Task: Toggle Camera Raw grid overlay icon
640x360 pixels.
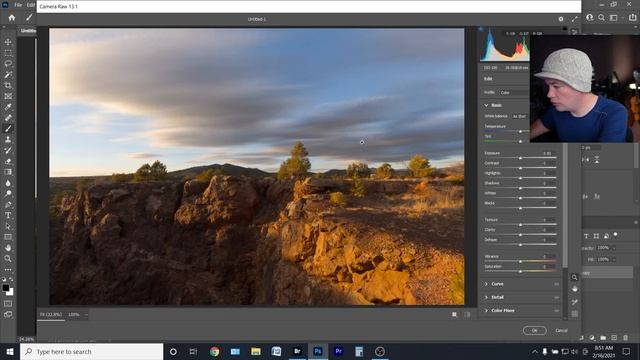Action: click(x=574, y=314)
